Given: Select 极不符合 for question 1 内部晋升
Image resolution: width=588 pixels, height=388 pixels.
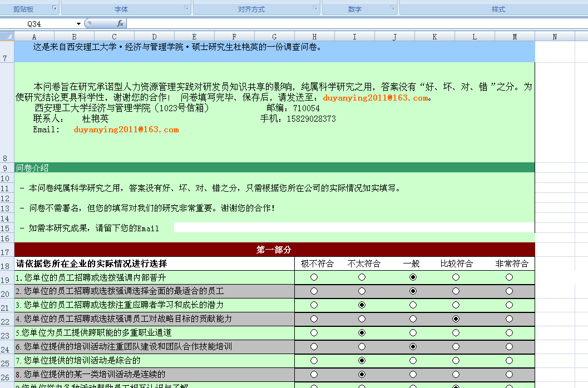Looking at the screenshot, I should (x=314, y=277).
